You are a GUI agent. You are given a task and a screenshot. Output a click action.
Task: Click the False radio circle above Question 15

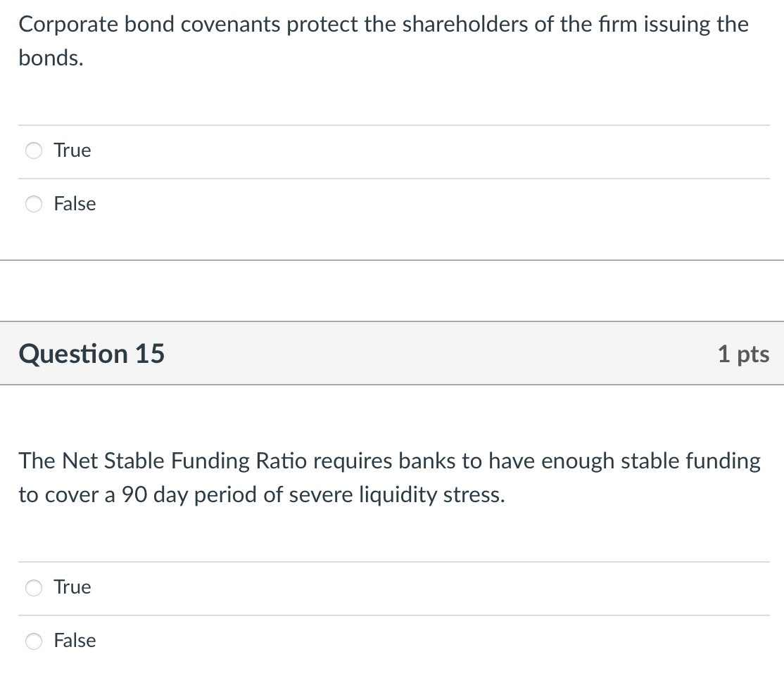pos(33,204)
